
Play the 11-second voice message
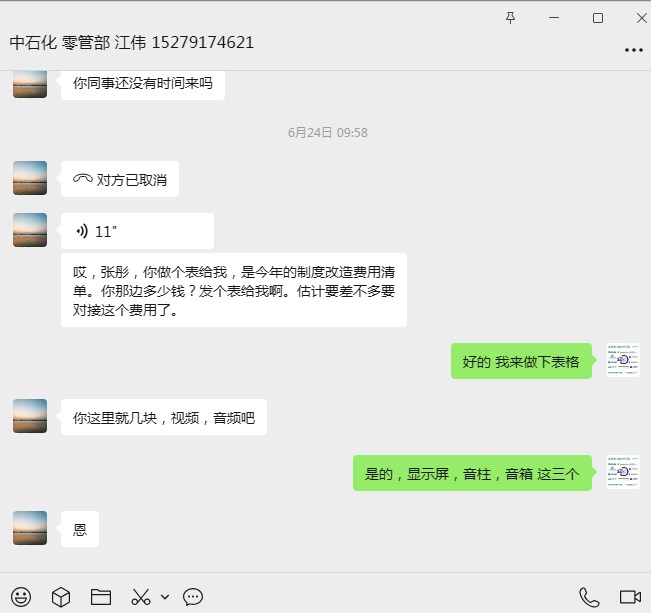[137, 231]
